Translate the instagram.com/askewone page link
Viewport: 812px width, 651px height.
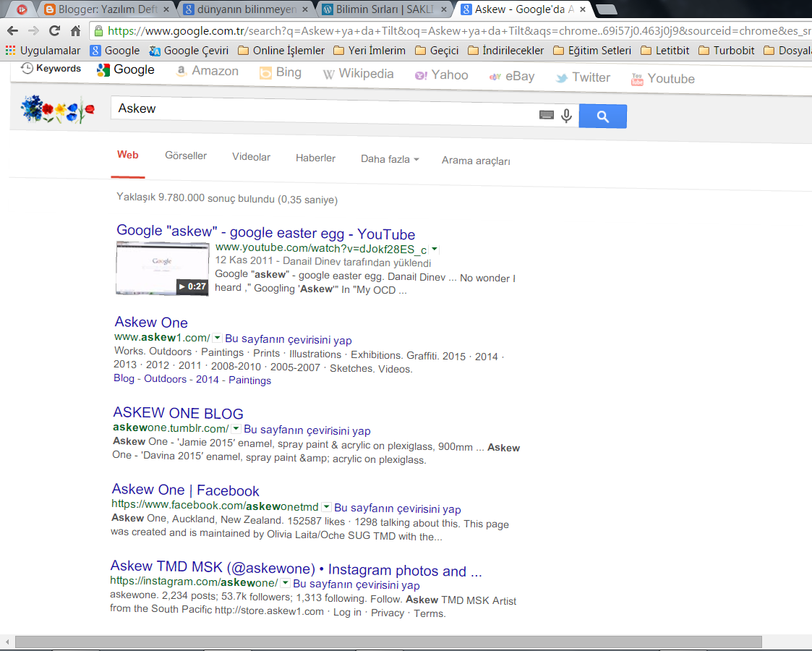pyautogui.click(x=356, y=584)
